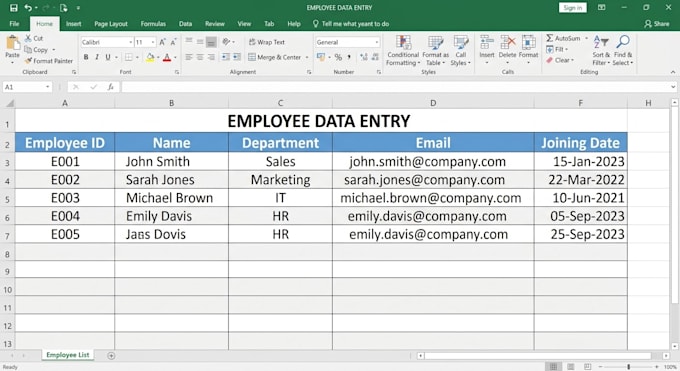The width and height of the screenshot is (680, 371).
Task: Toggle Wrap Text on
Action: [x=267, y=42]
